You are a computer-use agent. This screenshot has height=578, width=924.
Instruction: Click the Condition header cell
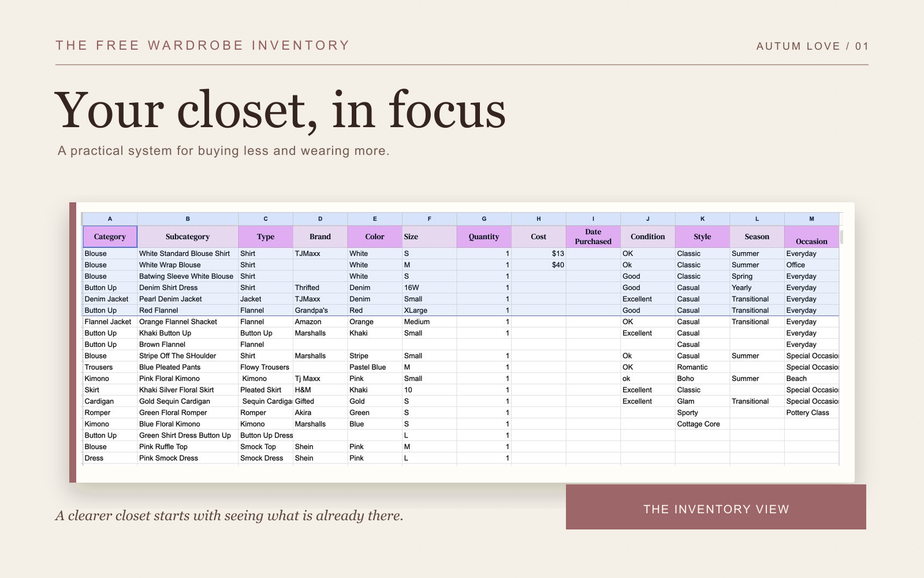coord(647,236)
